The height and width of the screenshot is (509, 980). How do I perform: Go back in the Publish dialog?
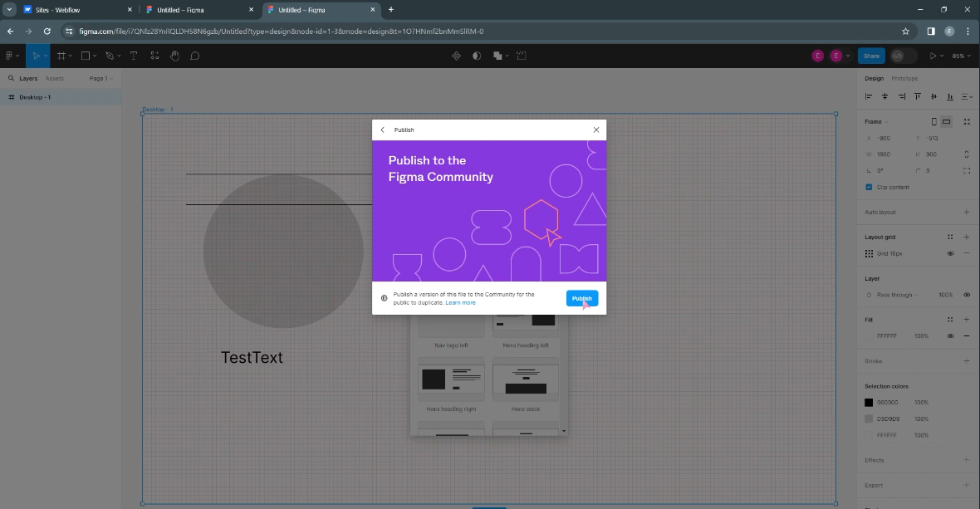[x=383, y=130]
